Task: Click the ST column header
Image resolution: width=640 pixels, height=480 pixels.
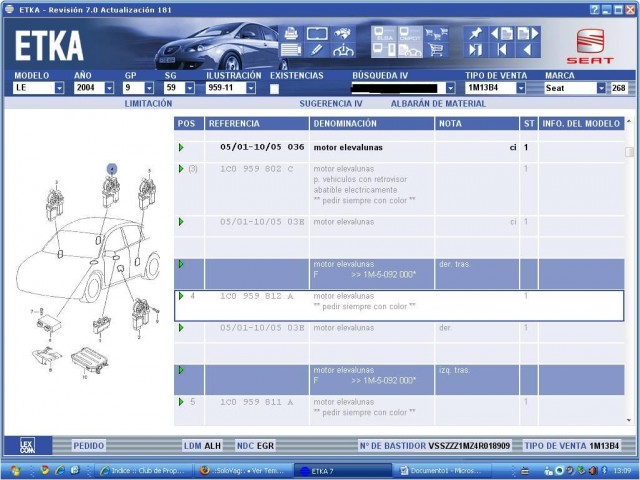Action: click(529, 124)
